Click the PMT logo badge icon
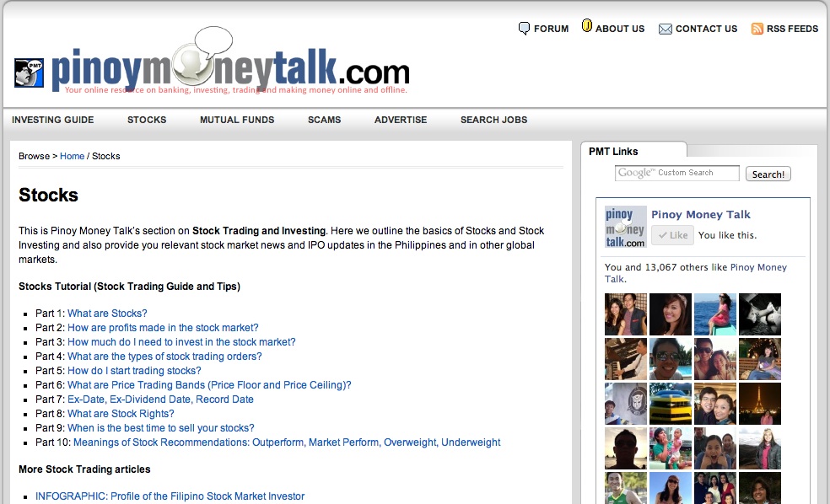 29,72
